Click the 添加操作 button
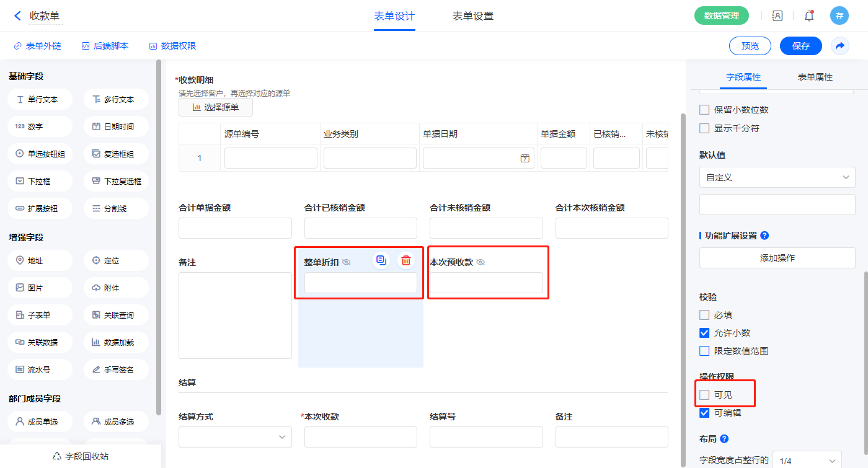 click(x=777, y=258)
